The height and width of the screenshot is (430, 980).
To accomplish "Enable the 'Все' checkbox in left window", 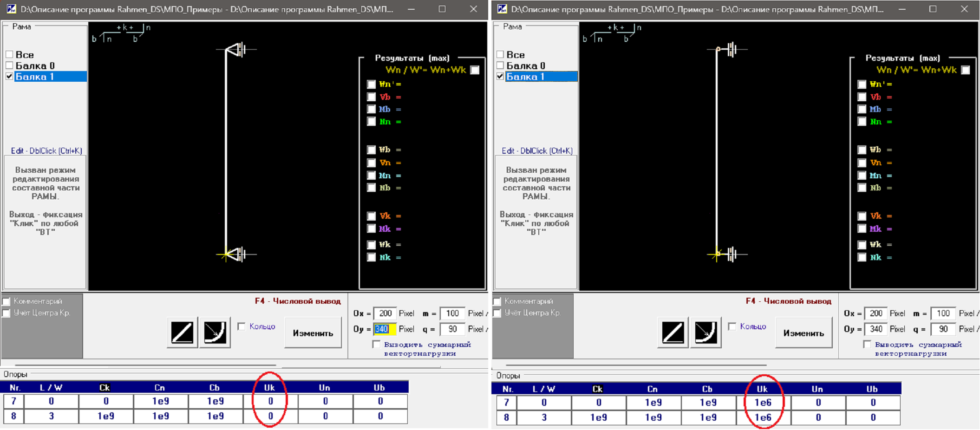I will click(10, 55).
